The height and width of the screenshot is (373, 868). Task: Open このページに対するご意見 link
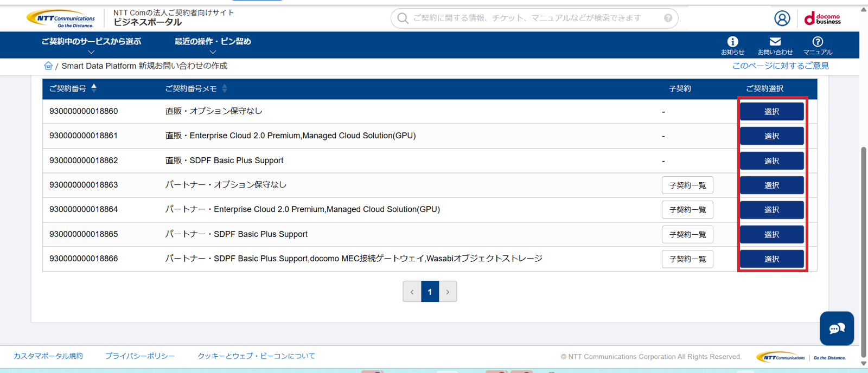(x=781, y=66)
